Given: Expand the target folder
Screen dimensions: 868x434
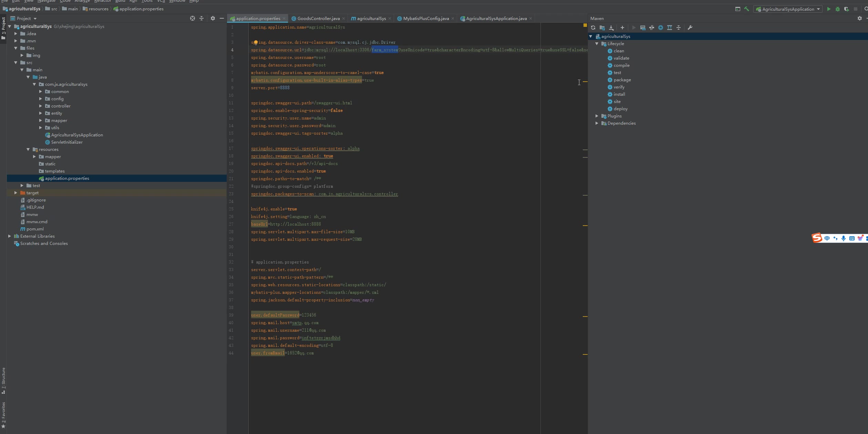Looking at the screenshot, I should [x=16, y=193].
